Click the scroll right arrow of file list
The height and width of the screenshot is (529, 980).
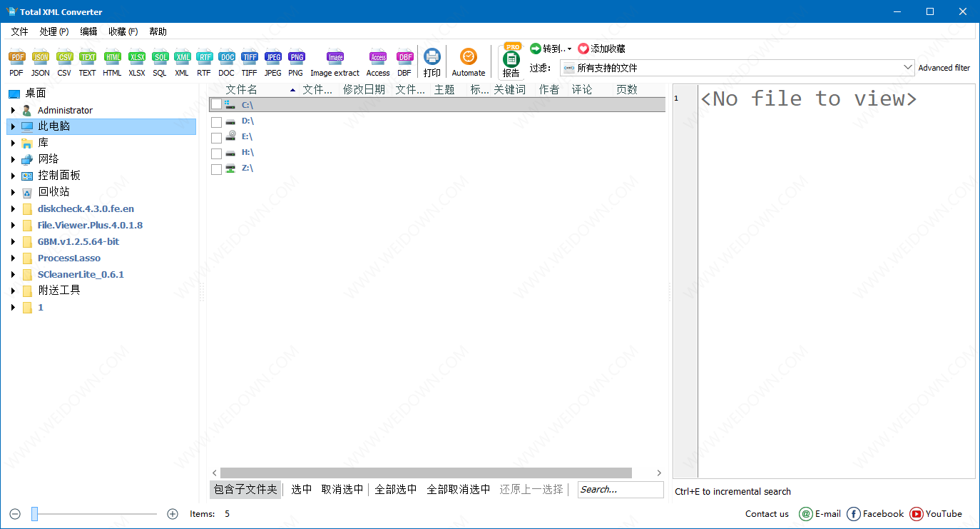tap(659, 473)
